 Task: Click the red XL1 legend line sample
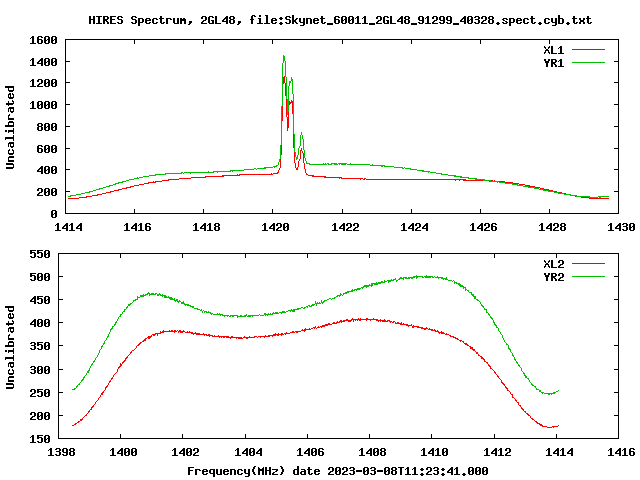(x=588, y=50)
